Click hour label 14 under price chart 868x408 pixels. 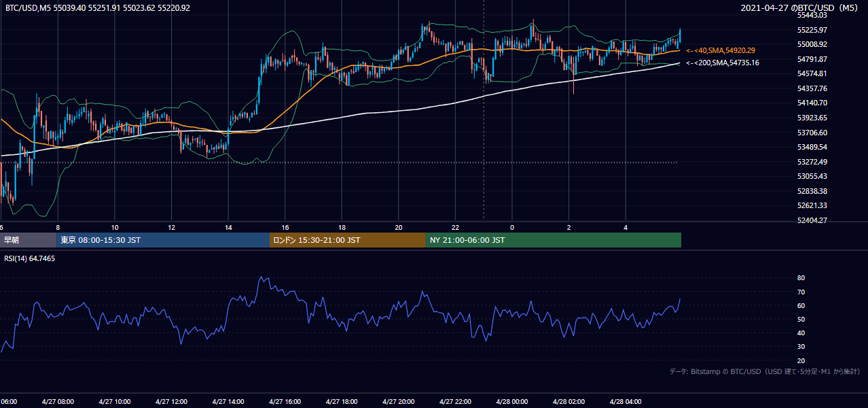tap(228, 227)
